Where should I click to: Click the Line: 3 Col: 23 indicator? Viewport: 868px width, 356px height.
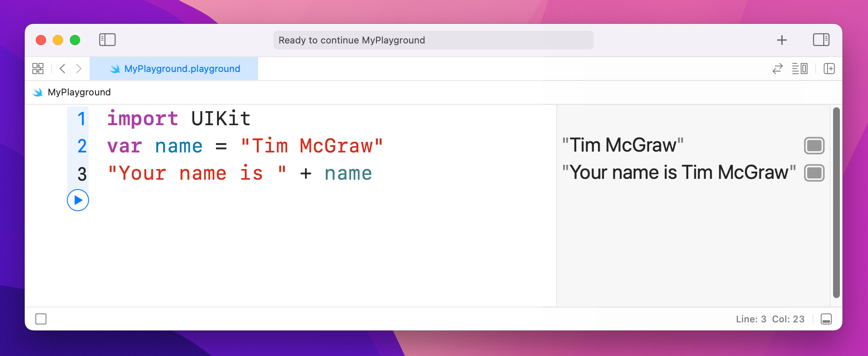[770, 319]
